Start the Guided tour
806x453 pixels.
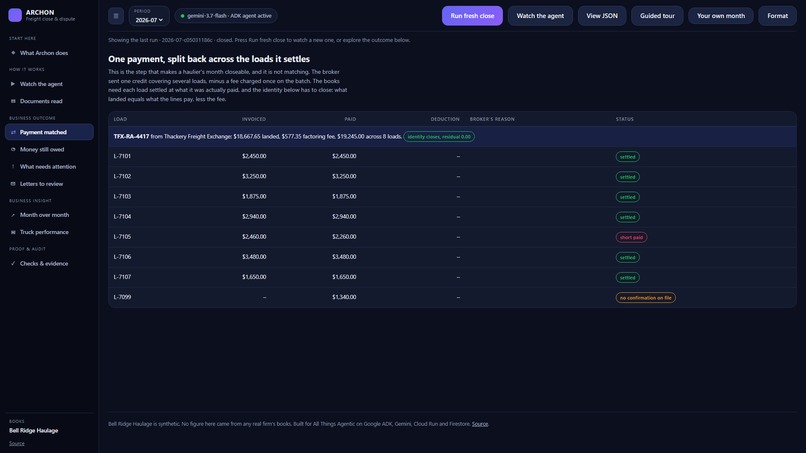pos(657,16)
